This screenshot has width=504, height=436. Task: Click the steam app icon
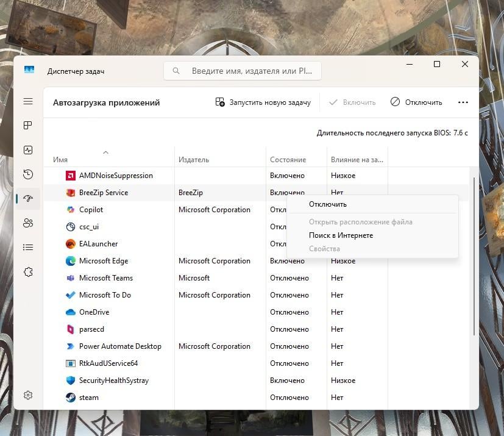pos(71,398)
